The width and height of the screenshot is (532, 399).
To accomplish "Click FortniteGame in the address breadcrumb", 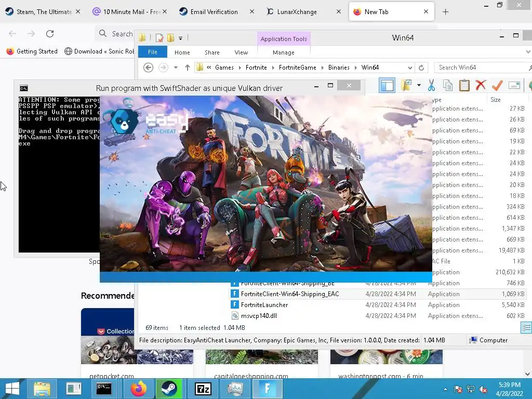I will pyautogui.click(x=298, y=68).
